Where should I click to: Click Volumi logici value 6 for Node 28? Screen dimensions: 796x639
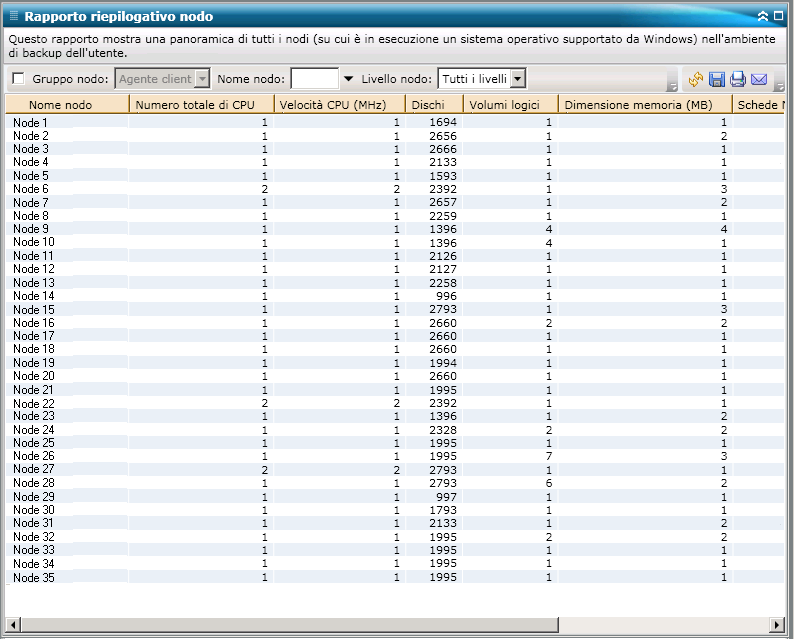pyautogui.click(x=548, y=483)
